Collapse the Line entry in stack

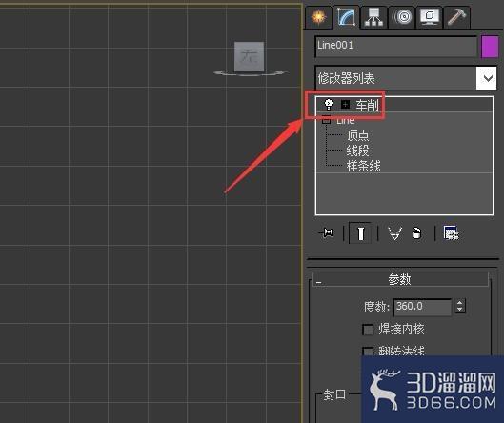coord(326,120)
